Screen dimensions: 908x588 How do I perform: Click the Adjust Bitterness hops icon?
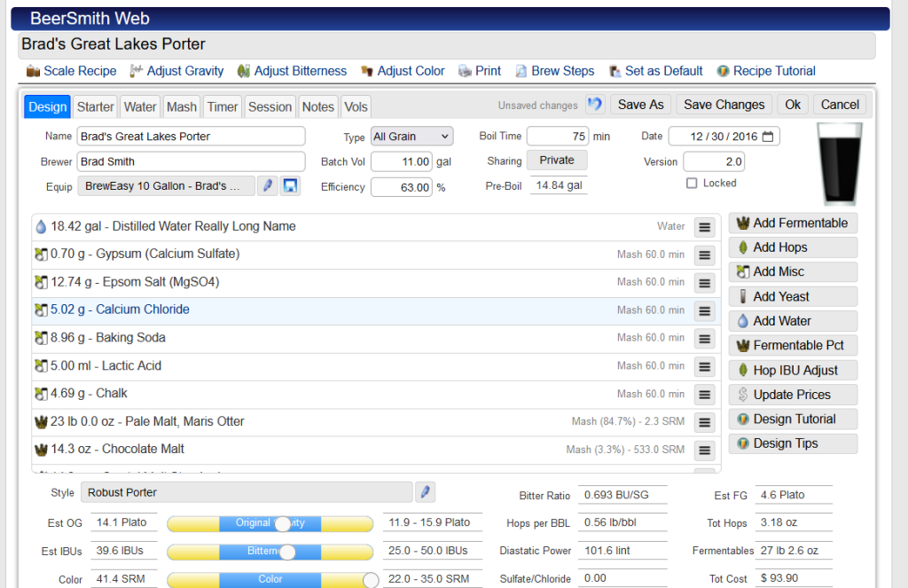(x=244, y=71)
